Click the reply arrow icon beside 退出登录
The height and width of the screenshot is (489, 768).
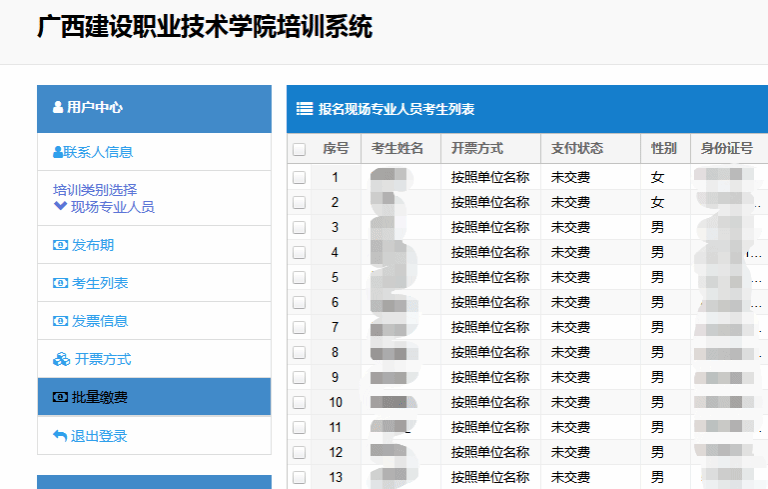pos(60,436)
